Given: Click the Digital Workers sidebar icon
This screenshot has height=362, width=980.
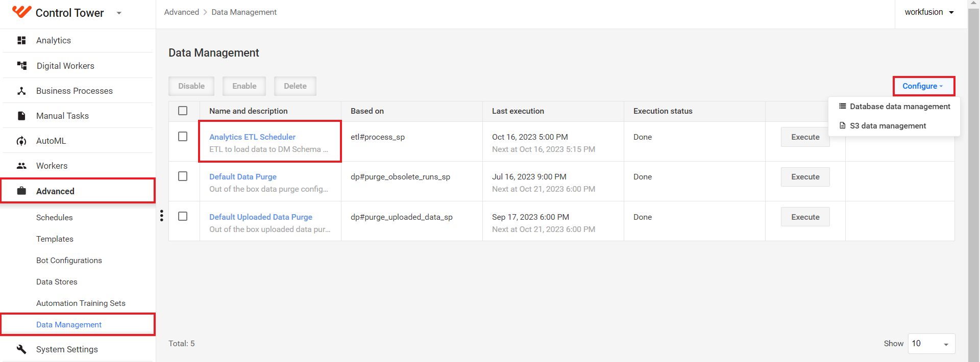Looking at the screenshot, I should [x=21, y=65].
